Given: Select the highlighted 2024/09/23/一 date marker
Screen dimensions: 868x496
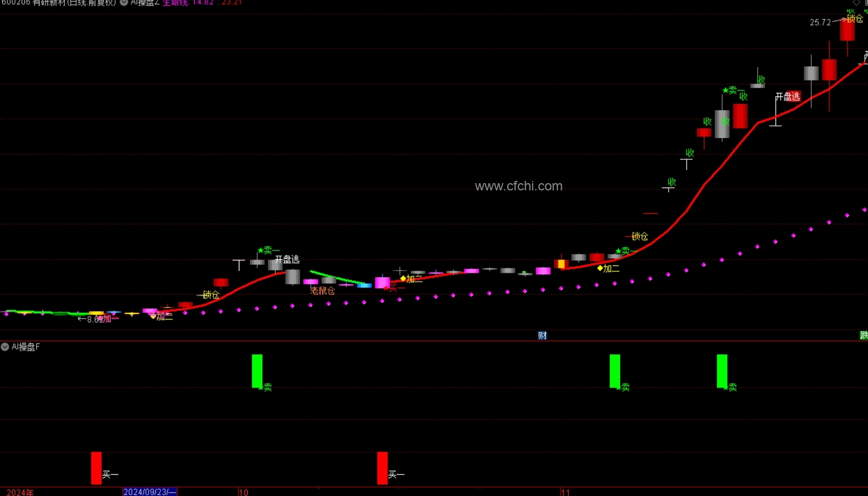Looking at the screenshot, I should pos(150,492).
